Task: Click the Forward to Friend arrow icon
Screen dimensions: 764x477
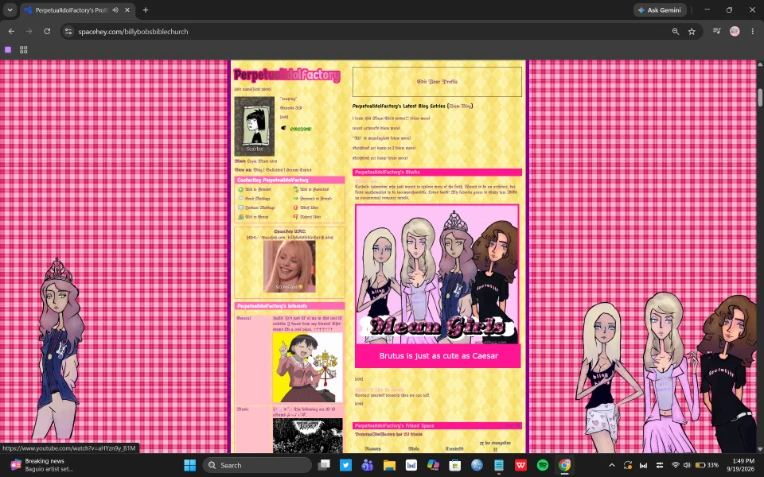Action: (x=295, y=198)
